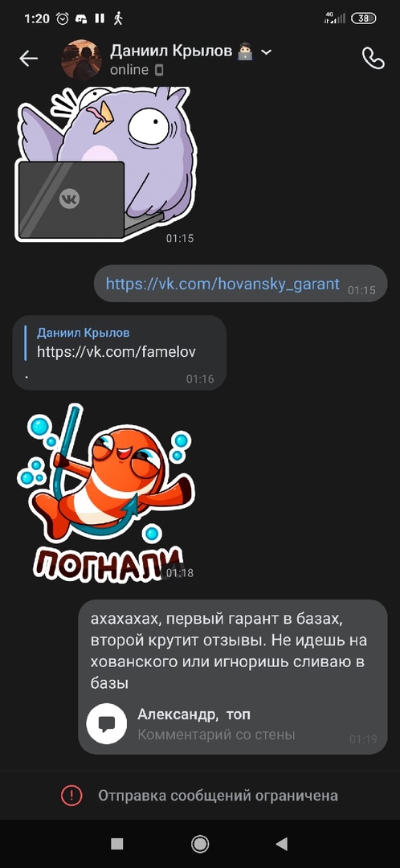Tap the mobile device icon beside online status

159,70
